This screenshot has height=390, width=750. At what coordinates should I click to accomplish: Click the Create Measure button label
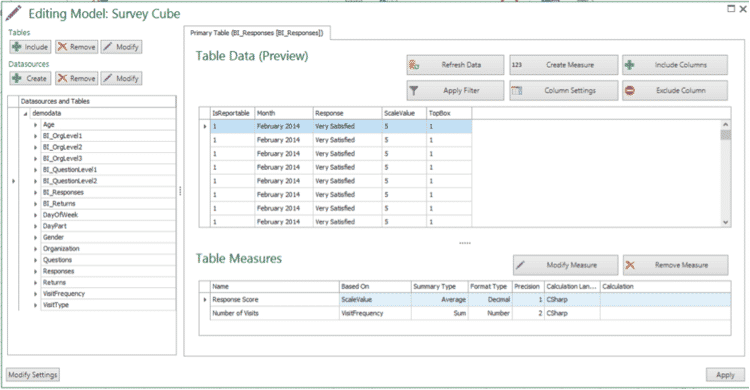pos(570,65)
